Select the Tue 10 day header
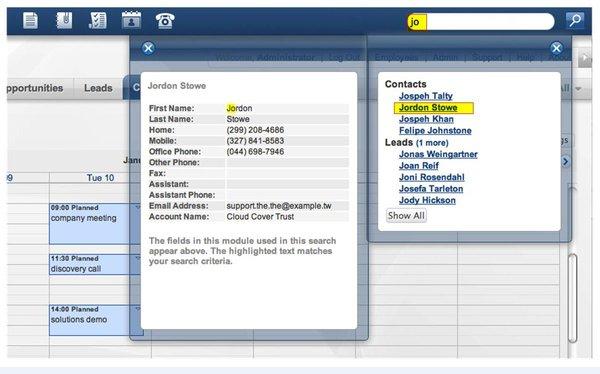This screenshot has height=374, width=600. 100,178
